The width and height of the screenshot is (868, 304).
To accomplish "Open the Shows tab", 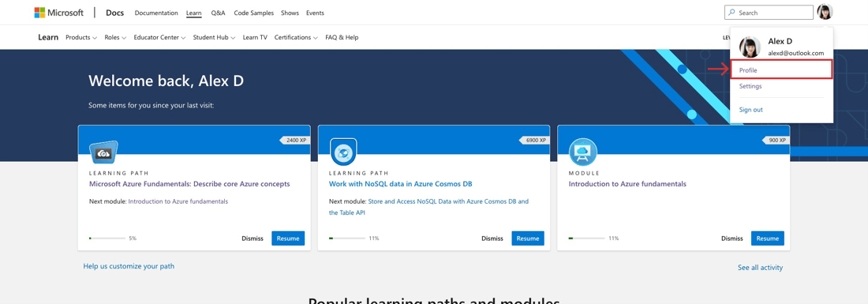I will [290, 13].
